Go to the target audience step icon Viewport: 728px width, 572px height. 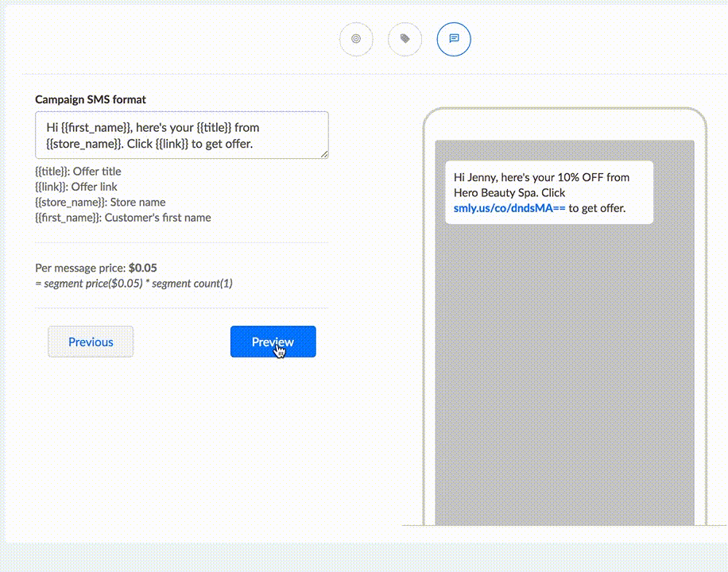356,39
